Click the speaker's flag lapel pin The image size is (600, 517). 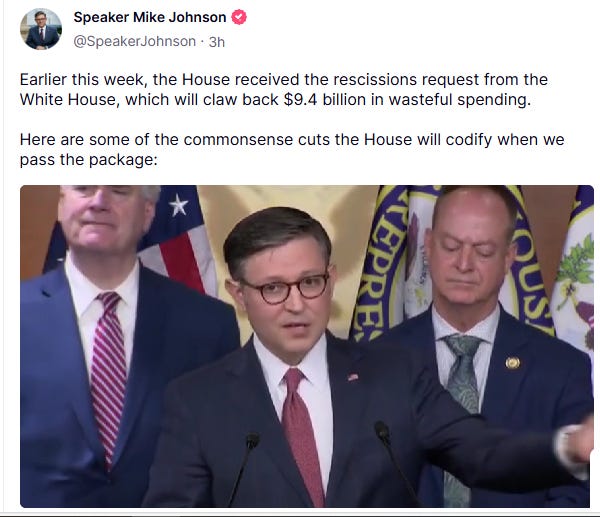(x=353, y=377)
